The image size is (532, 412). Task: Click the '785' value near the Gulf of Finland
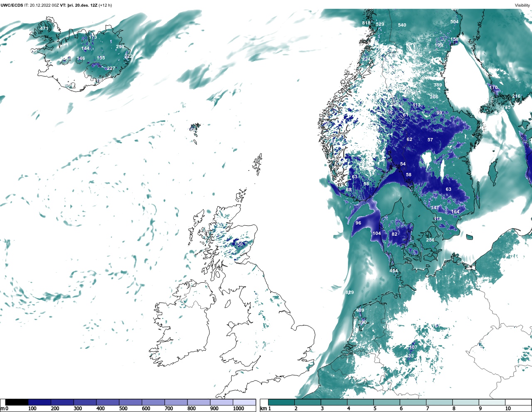[506, 108]
